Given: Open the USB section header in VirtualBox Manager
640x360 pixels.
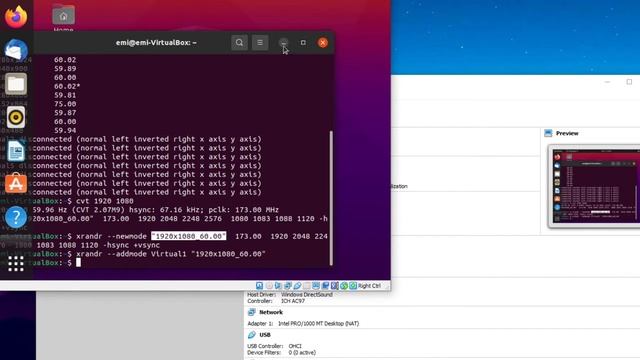Looking at the screenshot, I should [x=265, y=335].
